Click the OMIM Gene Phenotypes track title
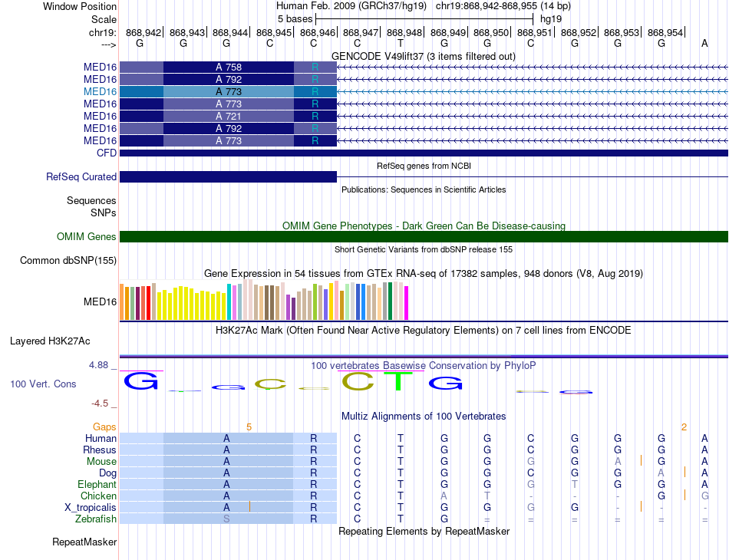Screen dimensions: 729x560 click(424, 226)
